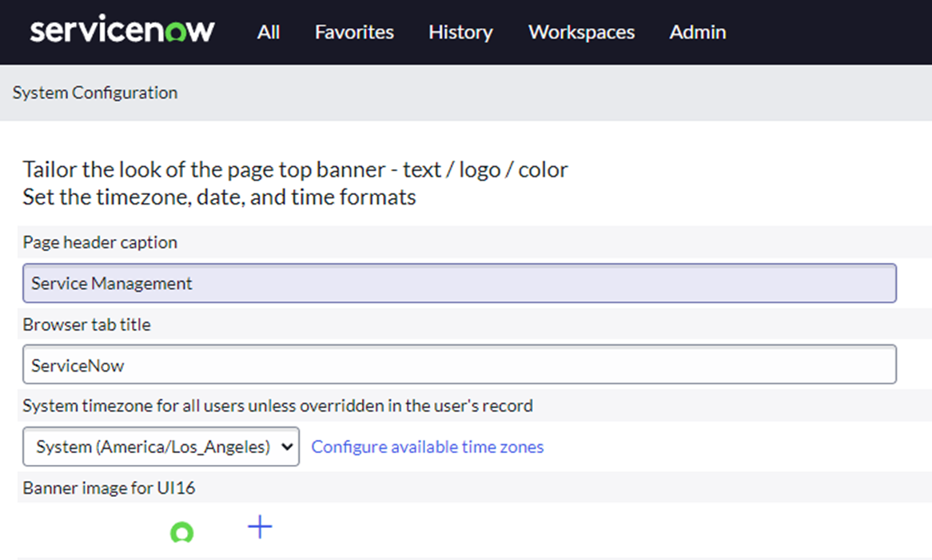Click the Browser tab title label

pyautogui.click(x=86, y=325)
